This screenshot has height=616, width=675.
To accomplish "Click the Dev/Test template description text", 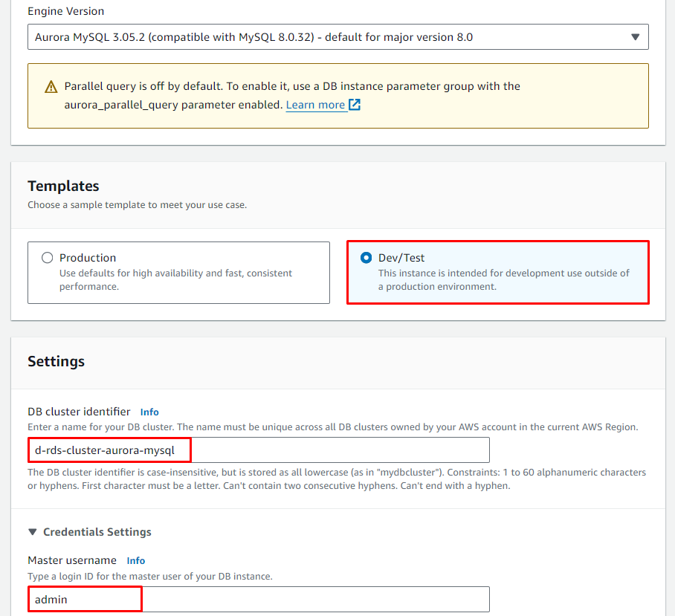I will pos(503,279).
